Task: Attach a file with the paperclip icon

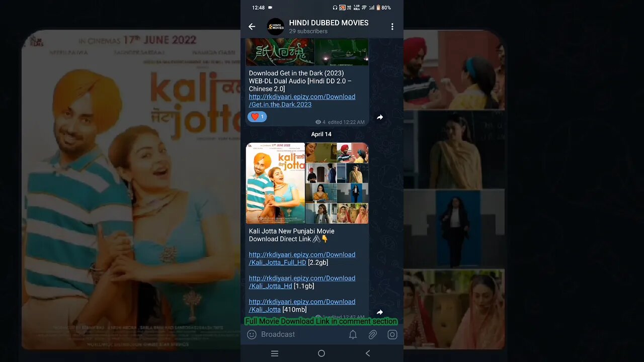Action: coord(372,334)
